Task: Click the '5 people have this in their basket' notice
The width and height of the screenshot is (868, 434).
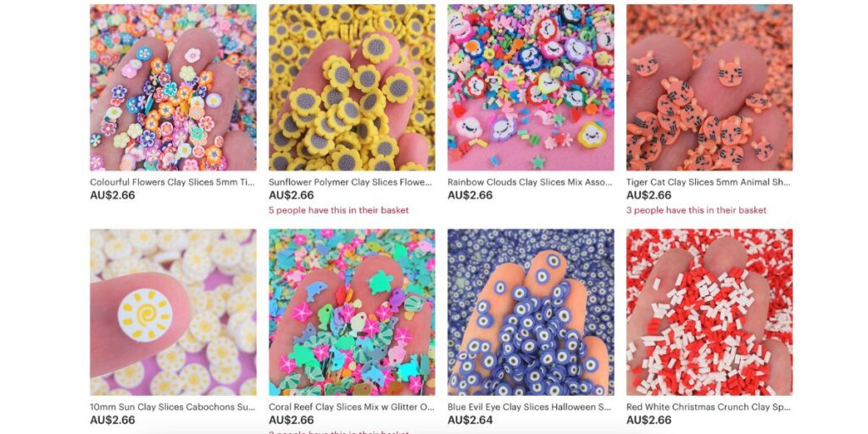Action: (339, 210)
